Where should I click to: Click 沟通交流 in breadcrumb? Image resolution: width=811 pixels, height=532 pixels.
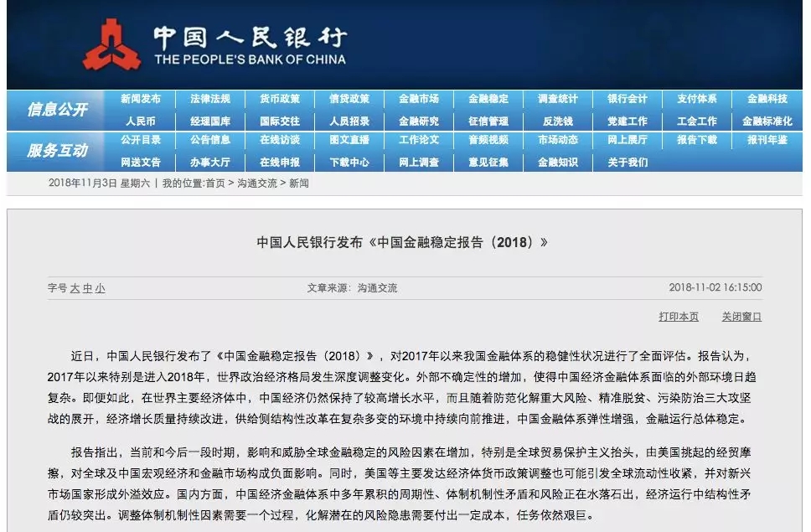(257, 183)
